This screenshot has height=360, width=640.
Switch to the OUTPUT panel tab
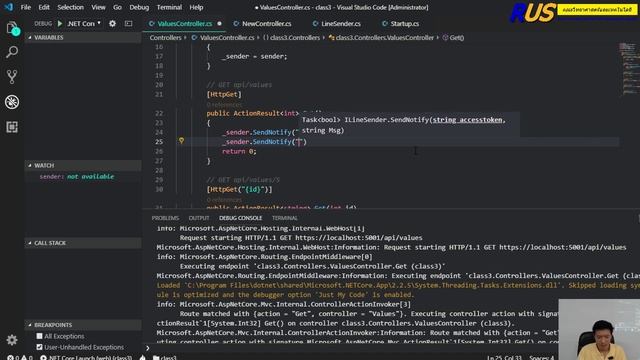(x=199, y=218)
